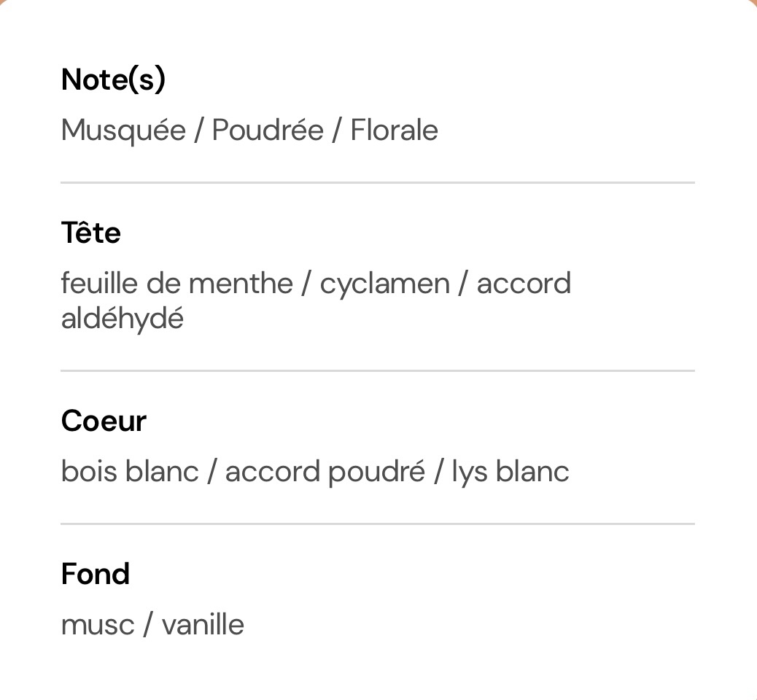Tap the musc base note
The height and width of the screenshot is (700, 757).
98,624
